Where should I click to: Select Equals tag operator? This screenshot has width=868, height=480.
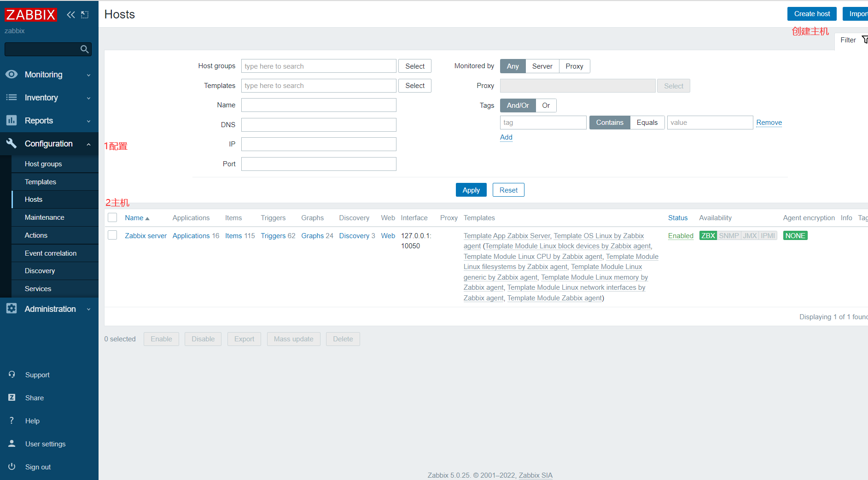pos(647,123)
